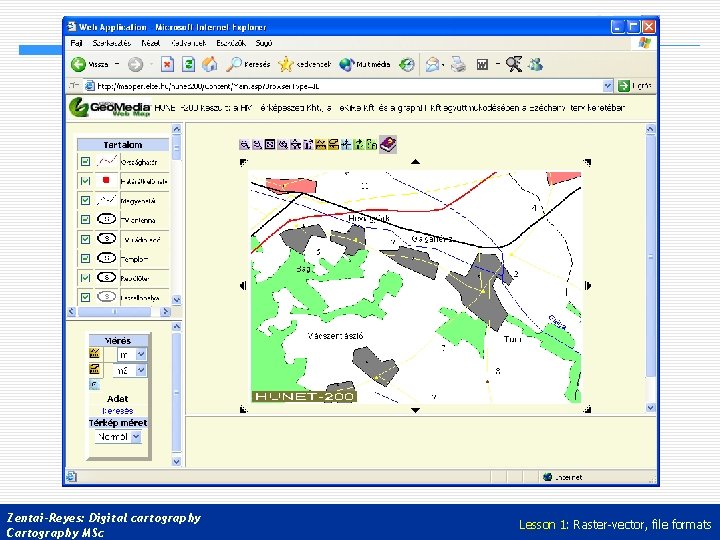This screenshot has height=540, width=720.
Task: Pan the map west with the left arrow
Action: [243, 286]
